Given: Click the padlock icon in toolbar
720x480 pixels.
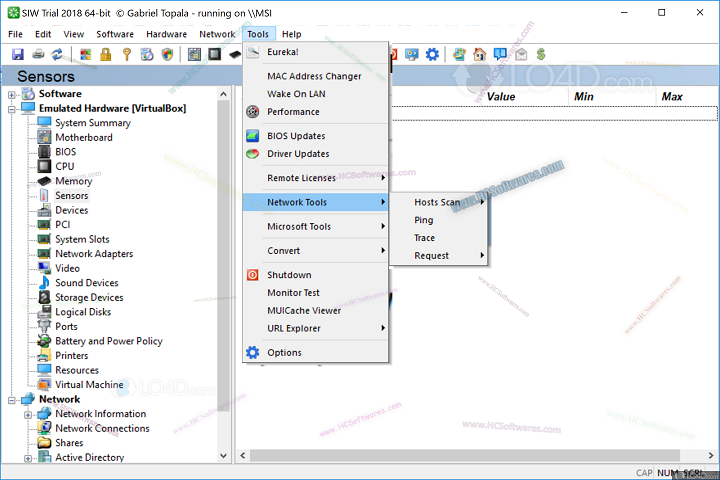Looking at the screenshot, I should click(x=106, y=54).
